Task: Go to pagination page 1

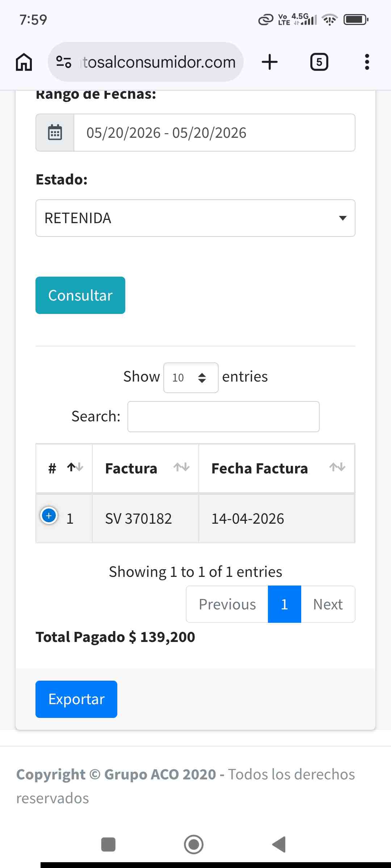Action: [285, 604]
